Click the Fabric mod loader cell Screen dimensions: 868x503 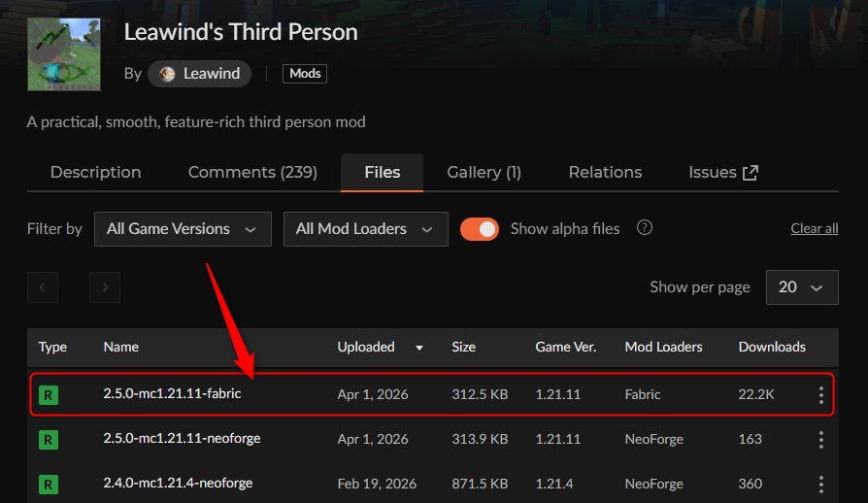click(x=643, y=394)
